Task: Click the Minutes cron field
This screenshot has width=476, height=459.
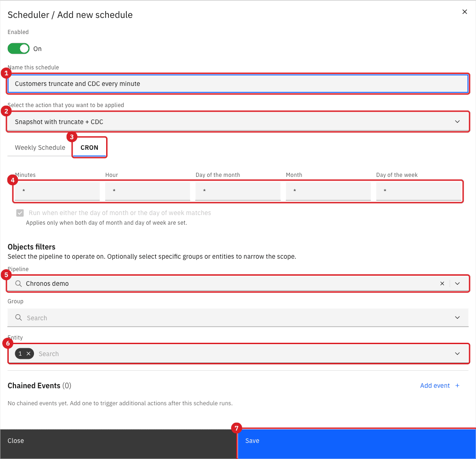Action: pyautogui.click(x=57, y=191)
